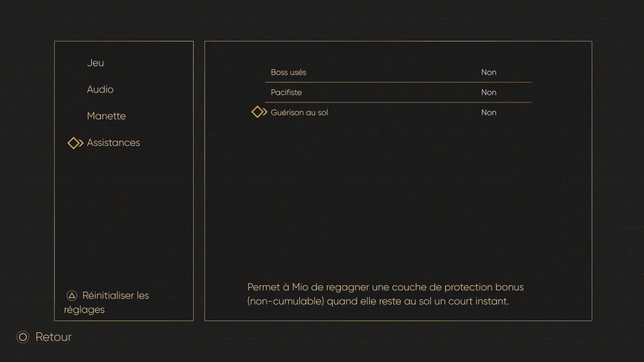Click the description text about Mio's protection

385,287
